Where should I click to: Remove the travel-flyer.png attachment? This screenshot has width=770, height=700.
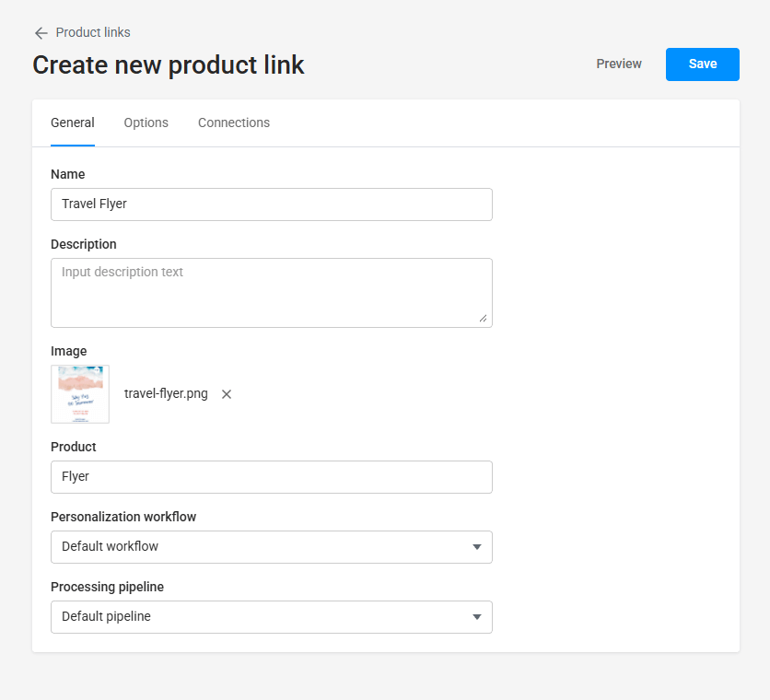226,394
